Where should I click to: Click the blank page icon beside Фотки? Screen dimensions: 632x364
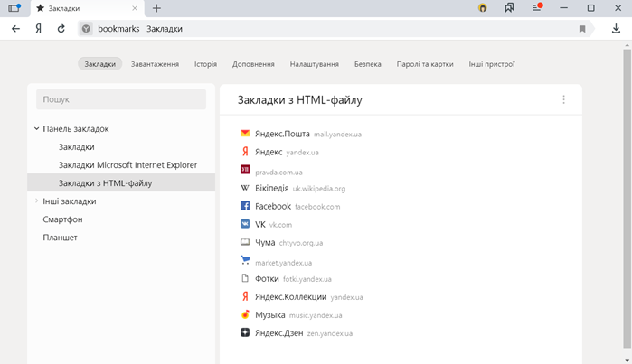pos(245,278)
